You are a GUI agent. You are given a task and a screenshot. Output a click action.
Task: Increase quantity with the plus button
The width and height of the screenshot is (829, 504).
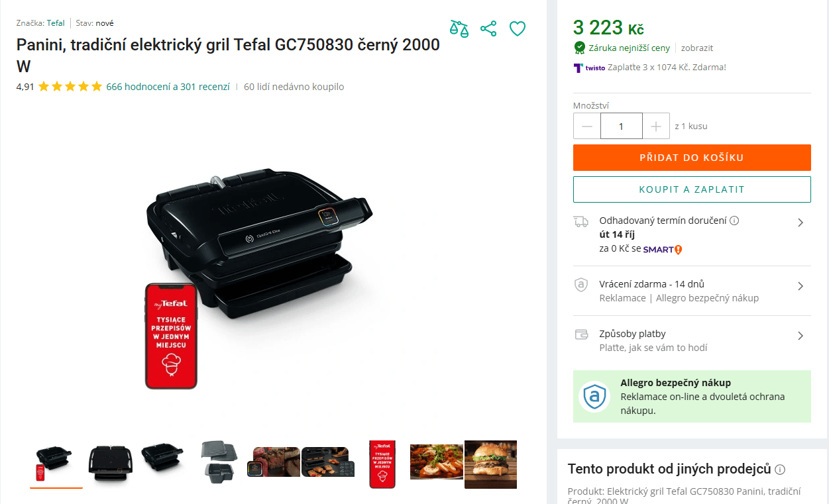tap(656, 126)
